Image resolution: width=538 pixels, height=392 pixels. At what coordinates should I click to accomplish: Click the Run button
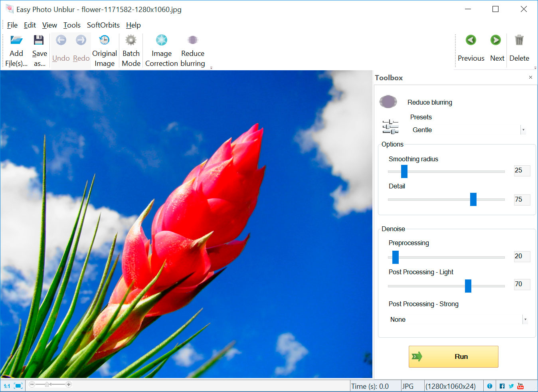(453, 356)
